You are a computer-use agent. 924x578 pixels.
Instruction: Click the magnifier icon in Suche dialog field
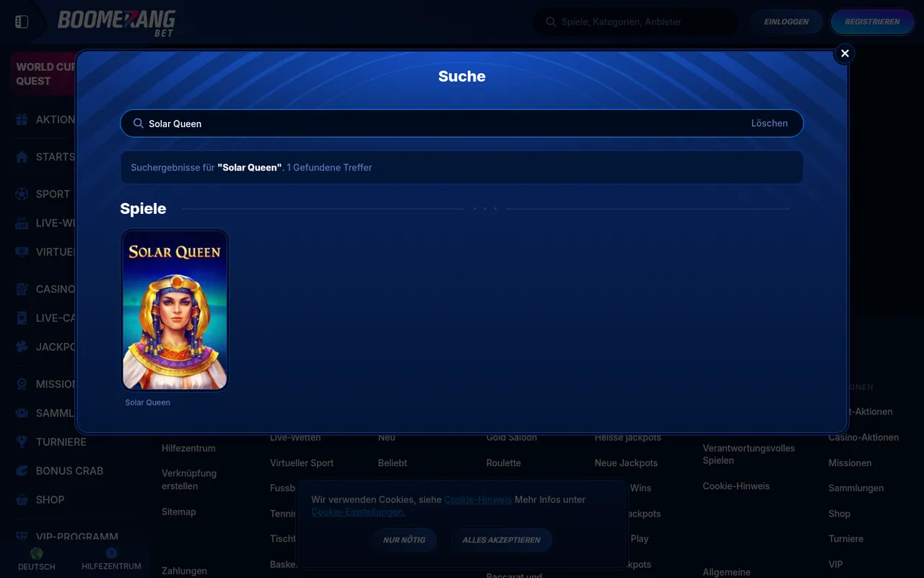138,124
